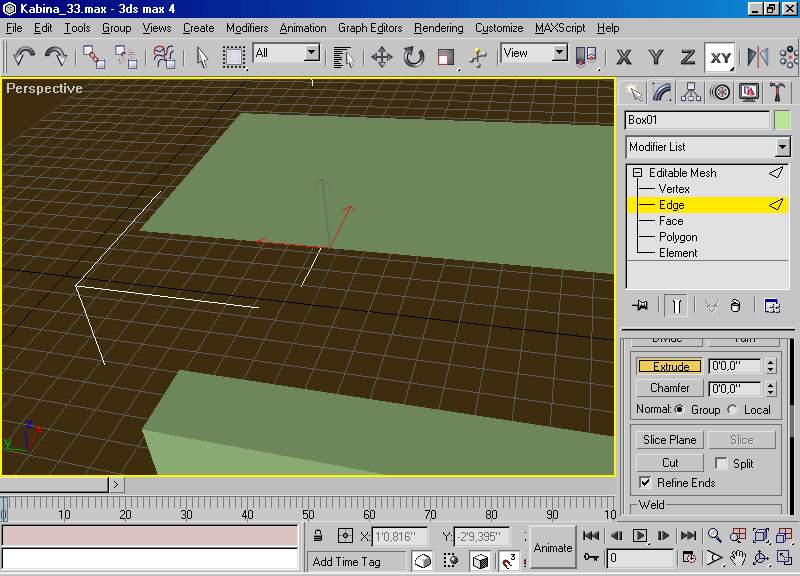Open the Utilities hammer panel

tap(777, 92)
